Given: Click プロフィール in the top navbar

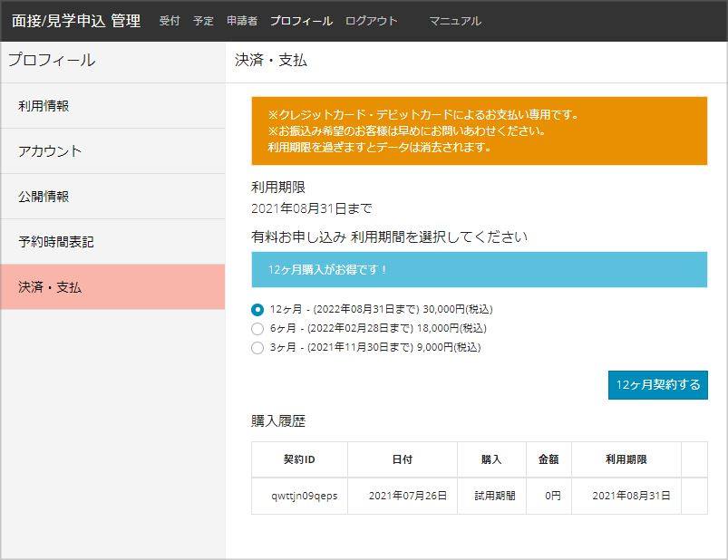Looking at the screenshot, I should coord(301,21).
